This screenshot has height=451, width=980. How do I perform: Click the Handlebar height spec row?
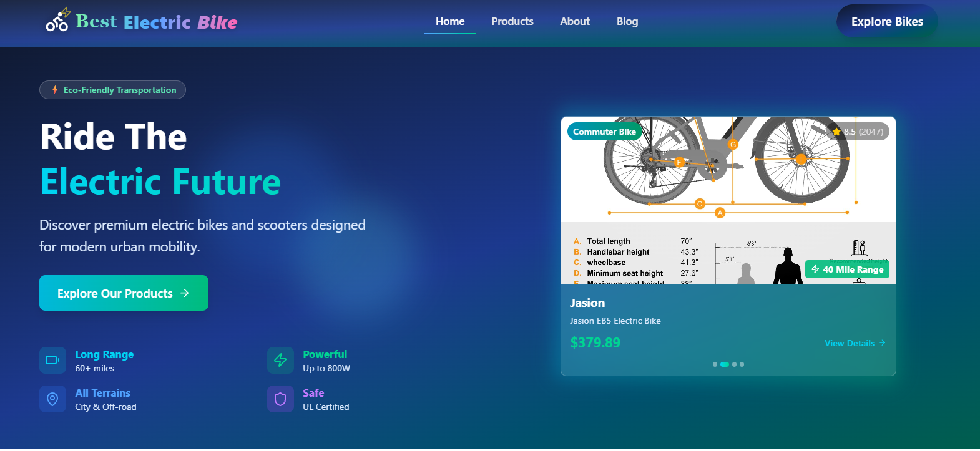(635, 252)
